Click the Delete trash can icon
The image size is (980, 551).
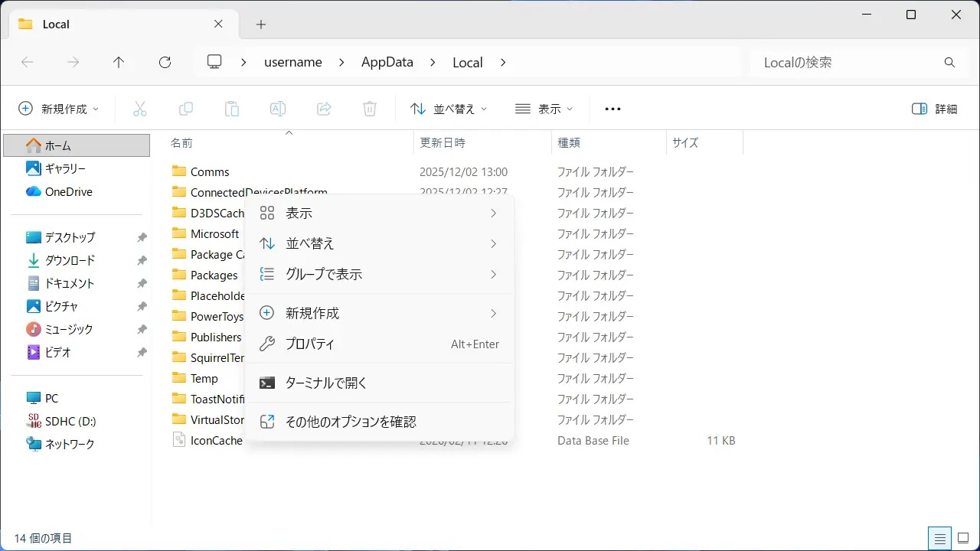370,109
